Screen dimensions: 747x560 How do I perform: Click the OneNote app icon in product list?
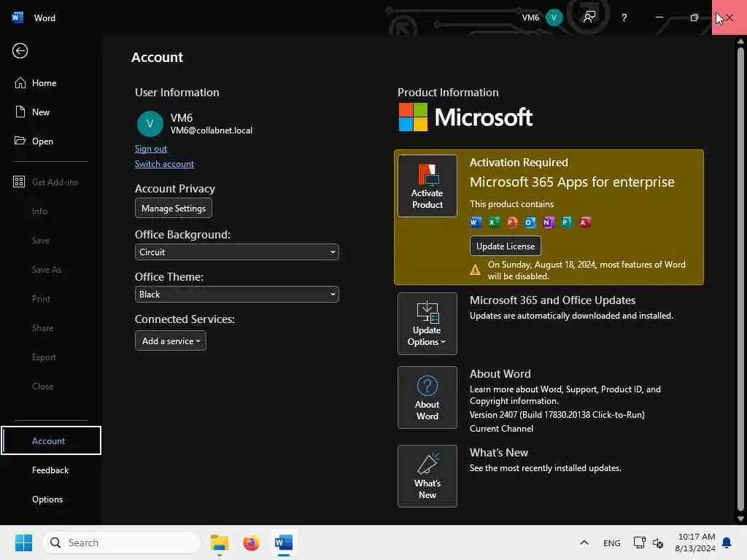(x=549, y=222)
